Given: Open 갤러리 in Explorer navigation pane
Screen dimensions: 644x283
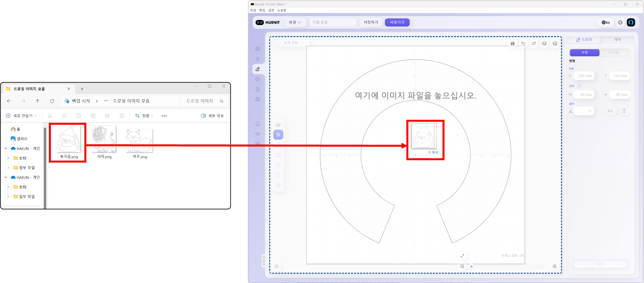Looking at the screenshot, I should click(x=19, y=139).
